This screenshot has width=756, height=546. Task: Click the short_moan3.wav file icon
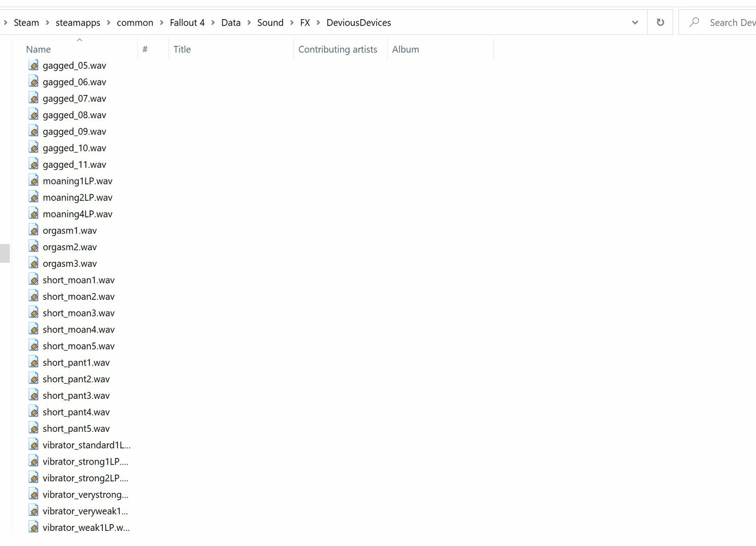pos(33,313)
